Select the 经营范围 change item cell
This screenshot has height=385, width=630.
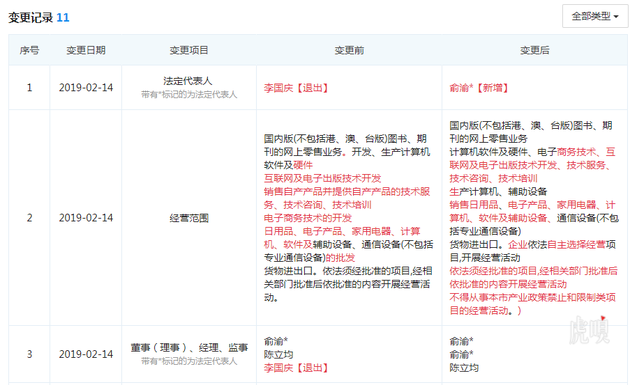pos(189,218)
